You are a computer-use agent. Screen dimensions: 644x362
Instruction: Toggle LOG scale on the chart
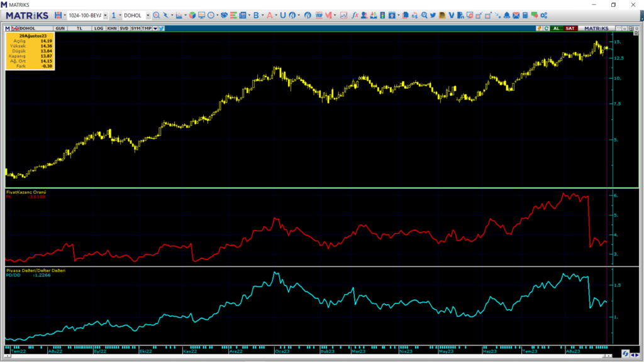click(99, 28)
